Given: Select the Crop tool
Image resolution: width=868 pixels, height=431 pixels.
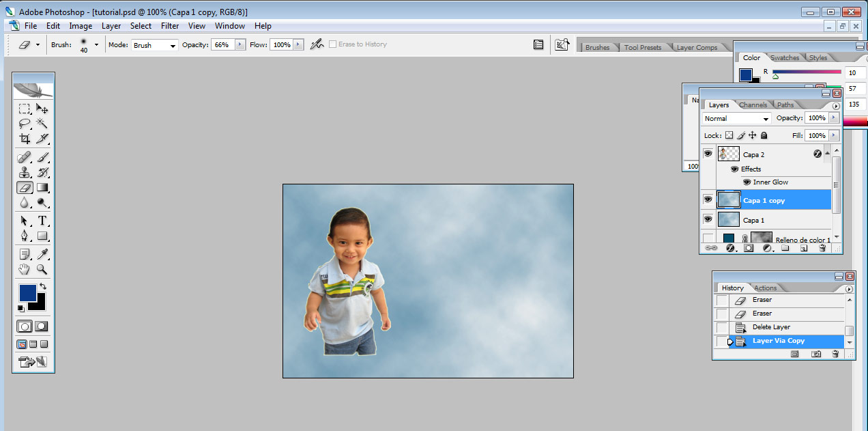Looking at the screenshot, I should coord(25,139).
